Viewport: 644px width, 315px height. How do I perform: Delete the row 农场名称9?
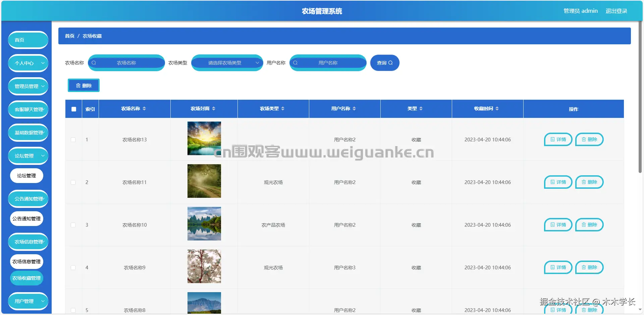[x=589, y=267]
